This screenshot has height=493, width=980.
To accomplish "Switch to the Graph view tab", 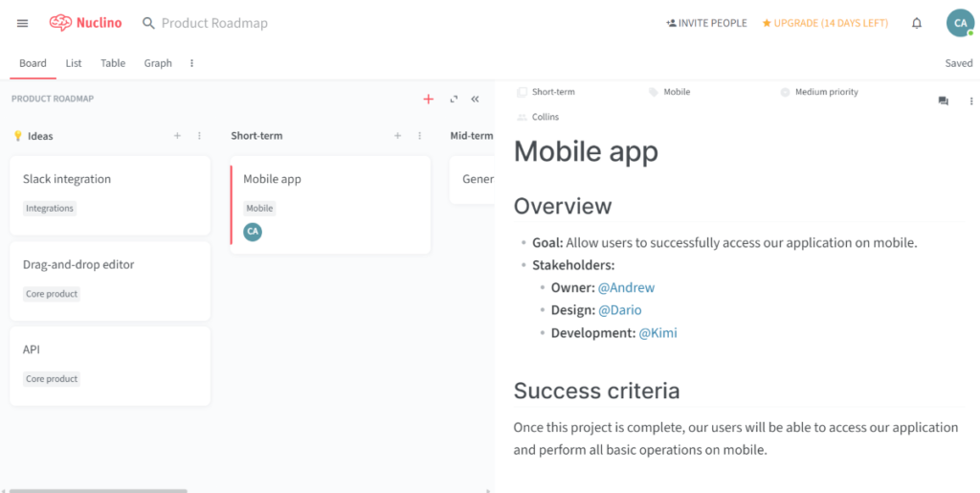I will (x=158, y=63).
